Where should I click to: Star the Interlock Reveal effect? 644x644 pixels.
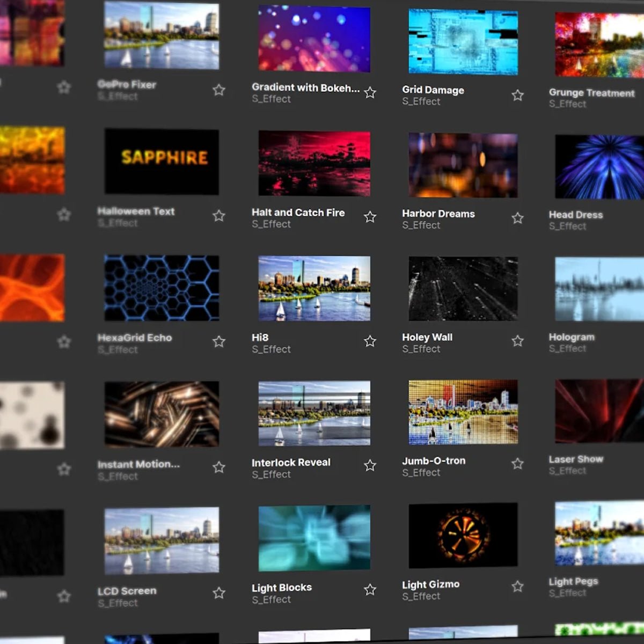(x=370, y=466)
